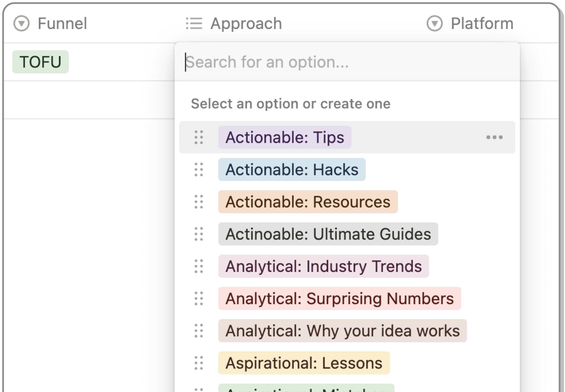The image size is (565, 392).
Task: Click the drag handle beside Analytical: Industry Trends
Action: click(x=199, y=266)
